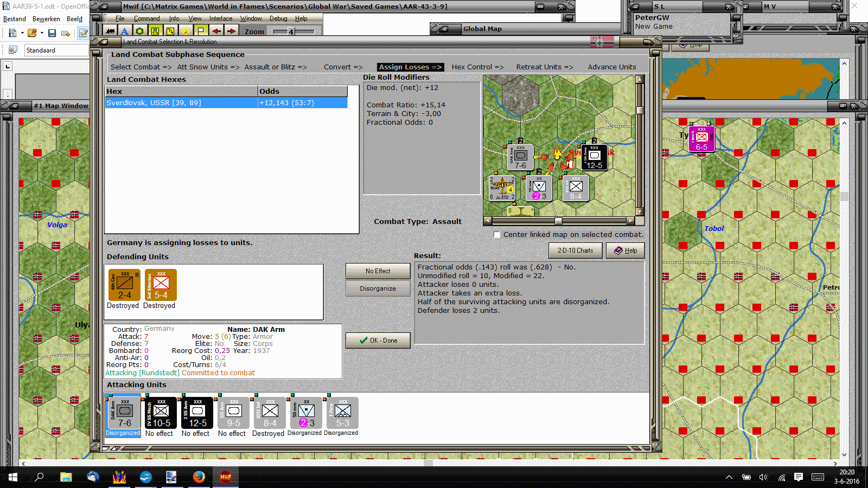Open the Interface menu
The image size is (868, 488).
[x=221, y=18]
